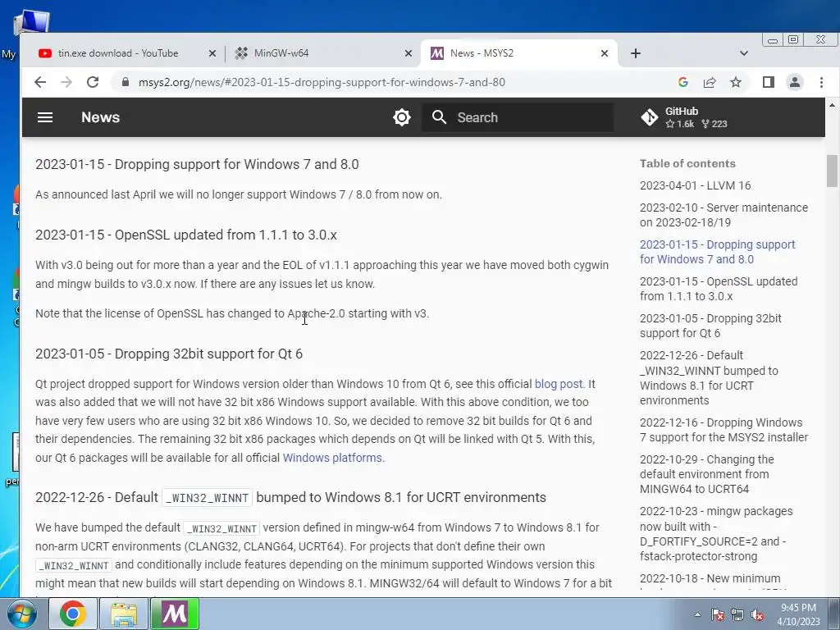This screenshot has height=630, width=840.
Task: Open Windows Explorer from the taskbar
Action: (x=124, y=614)
